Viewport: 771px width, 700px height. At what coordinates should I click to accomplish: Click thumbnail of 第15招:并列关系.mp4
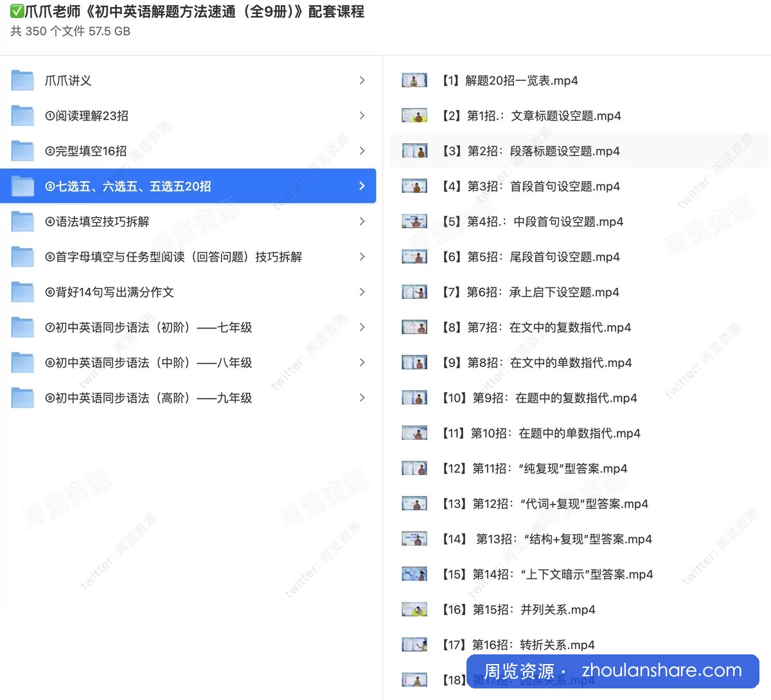click(414, 609)
